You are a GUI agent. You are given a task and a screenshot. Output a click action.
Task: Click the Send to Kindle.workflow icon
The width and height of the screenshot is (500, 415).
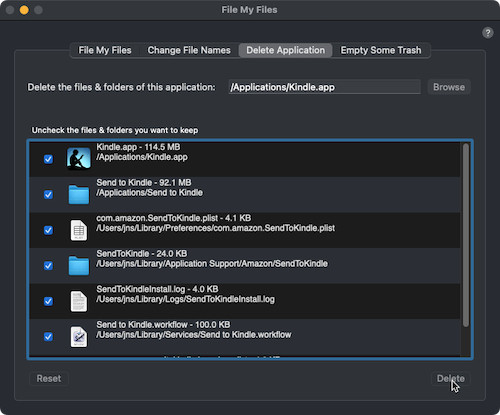pos(79,337)
